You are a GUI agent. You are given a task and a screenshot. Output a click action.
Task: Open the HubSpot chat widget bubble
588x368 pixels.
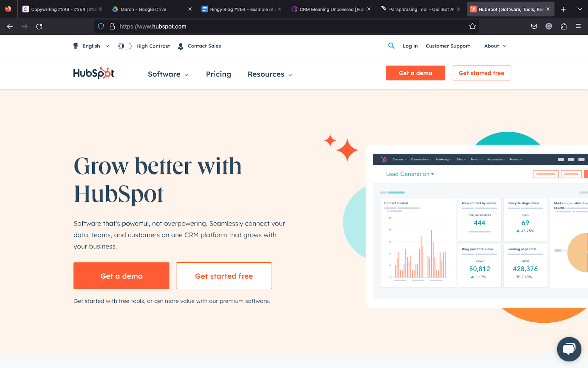pyautogui.click(x=569, y=349)
